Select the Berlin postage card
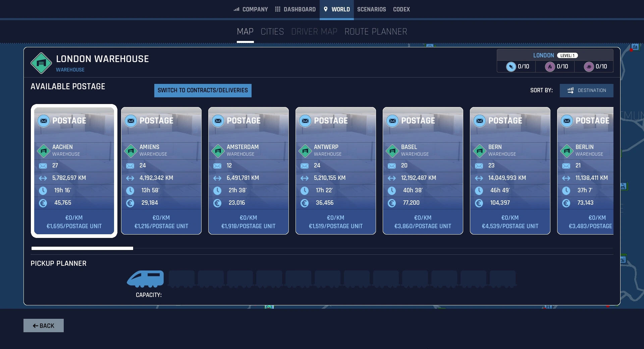Screen dimensions: 644x349 click(x=585, y=170)
